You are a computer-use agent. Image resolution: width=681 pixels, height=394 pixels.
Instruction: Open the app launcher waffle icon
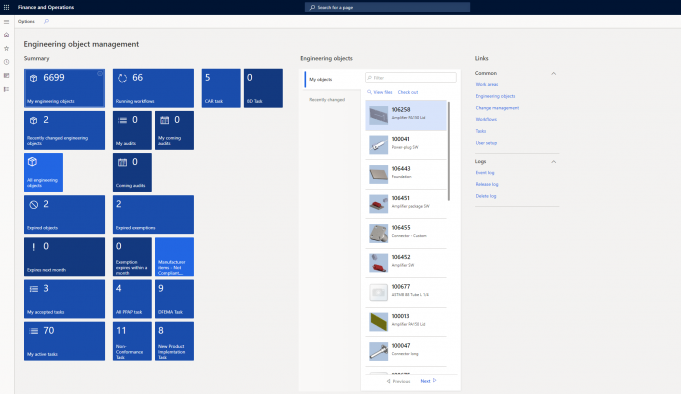[x=7, y=7]
